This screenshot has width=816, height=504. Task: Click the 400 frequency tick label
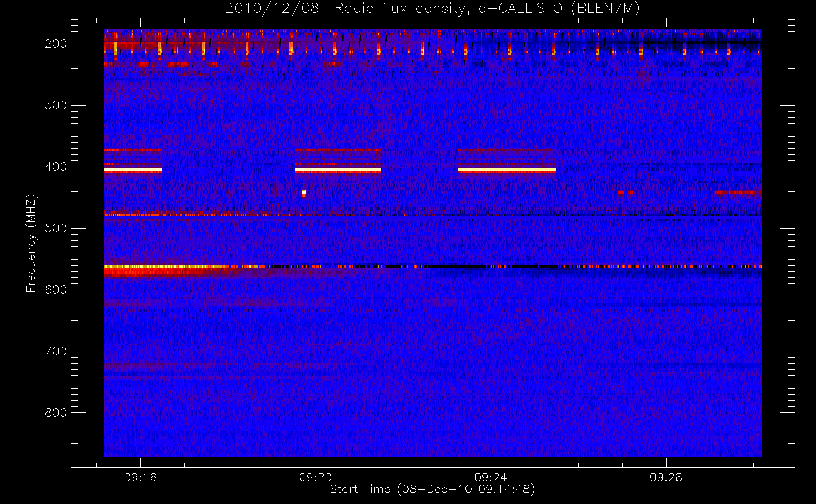(56, 167)
